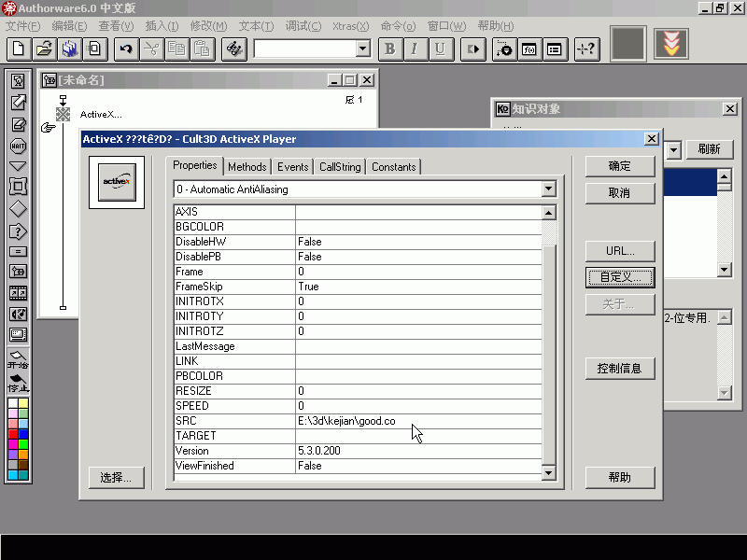Screen dimensions: 747x560
Task: Pick the green color swatch in palette
Action: point(23,444)
